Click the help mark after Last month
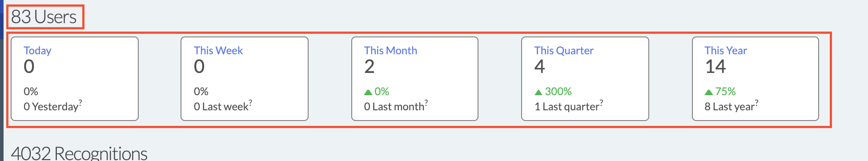The height and width of the screenshot is (161, 868). [426, 102]
